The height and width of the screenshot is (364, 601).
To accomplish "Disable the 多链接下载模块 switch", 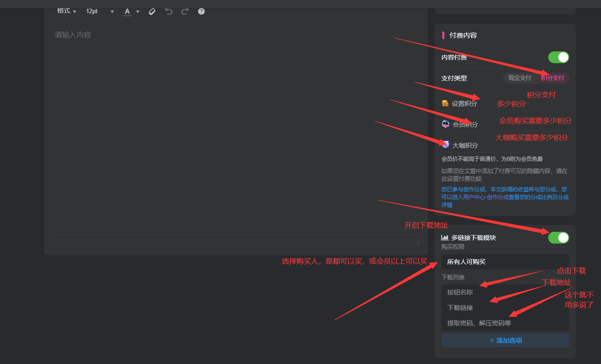I will pos(558,238).
